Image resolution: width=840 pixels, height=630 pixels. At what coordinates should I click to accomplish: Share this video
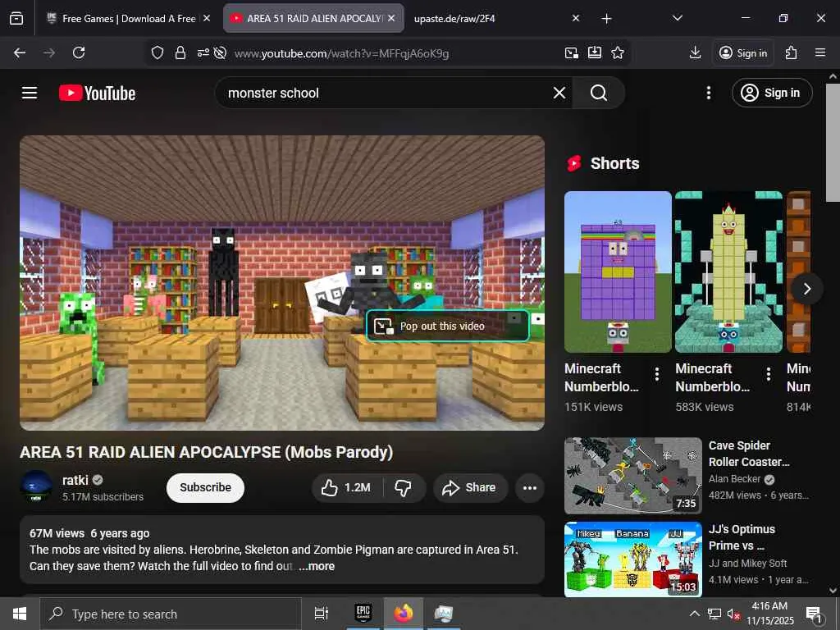470,487
